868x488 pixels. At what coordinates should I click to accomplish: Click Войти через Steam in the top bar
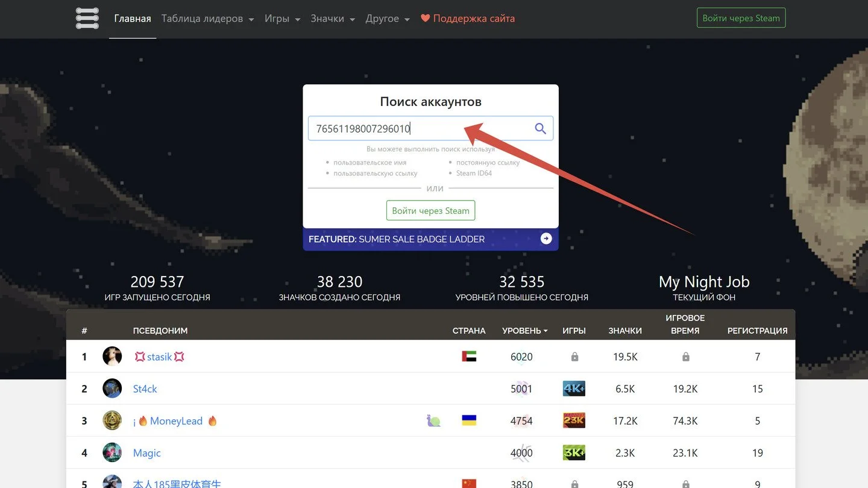click(x=741, y=18)
